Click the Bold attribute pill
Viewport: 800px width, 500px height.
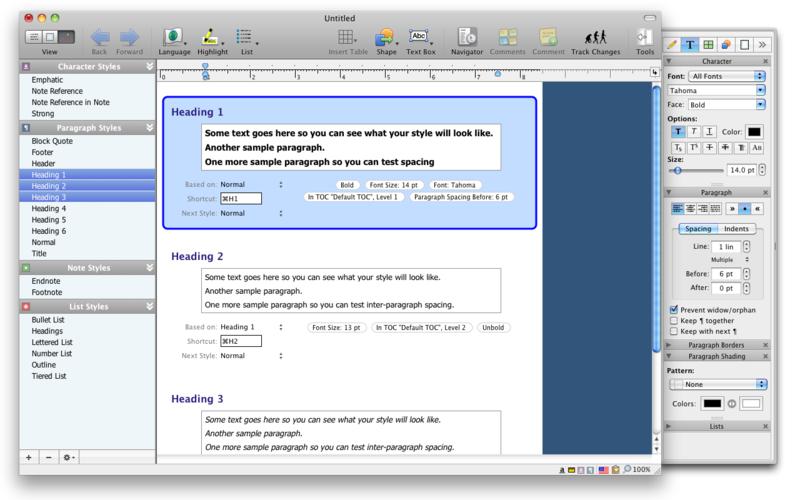[347, 185]
